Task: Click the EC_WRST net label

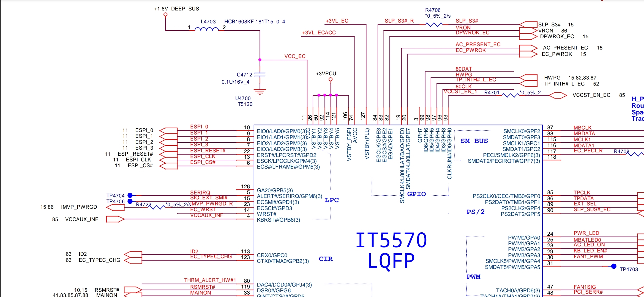Action: pyautogui.click(x=203, y=209)
